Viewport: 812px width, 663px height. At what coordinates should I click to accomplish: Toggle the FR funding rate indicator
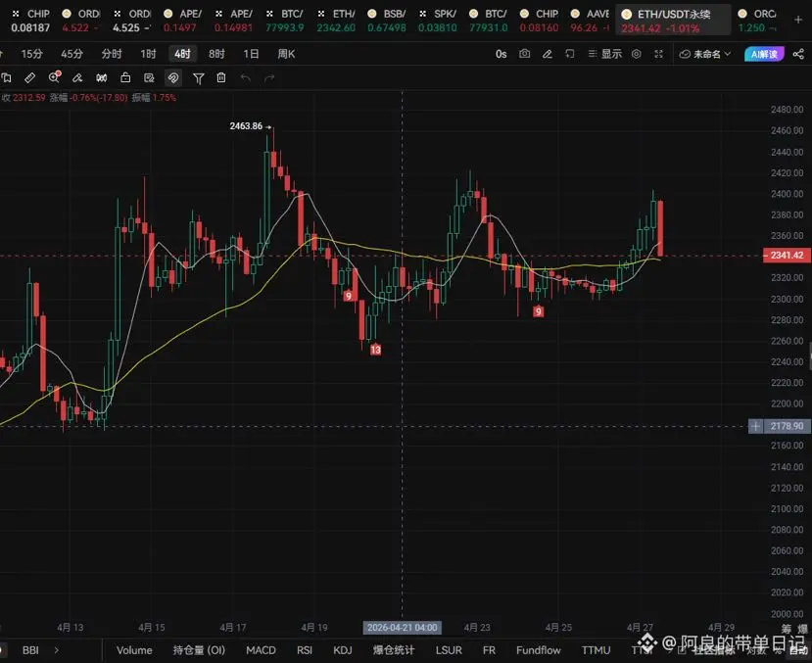(489, 650)
